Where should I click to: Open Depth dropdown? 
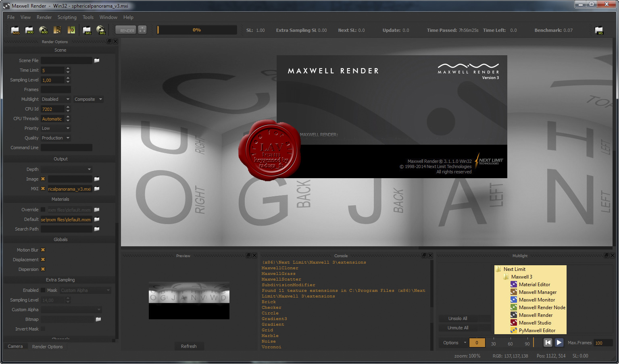coord(67,169)
